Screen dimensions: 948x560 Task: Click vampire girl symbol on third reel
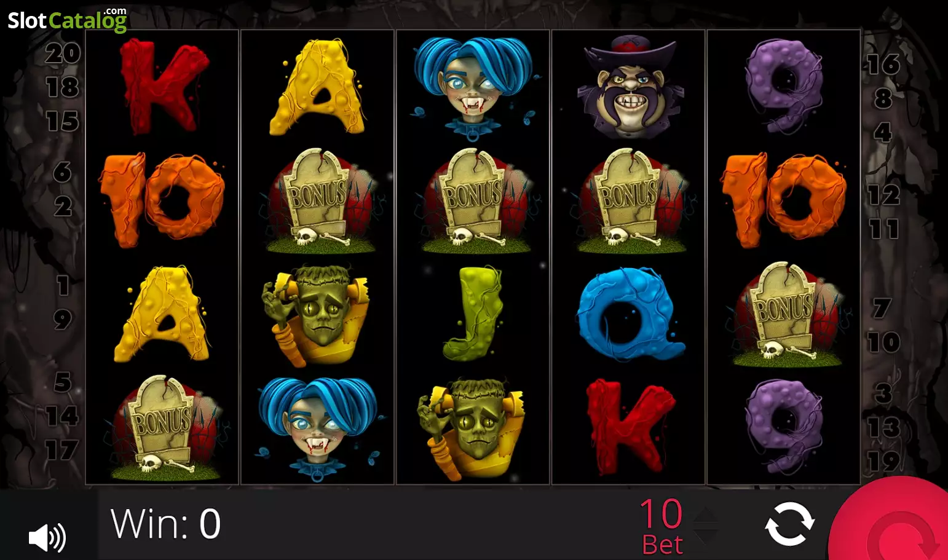pos(472,85)
